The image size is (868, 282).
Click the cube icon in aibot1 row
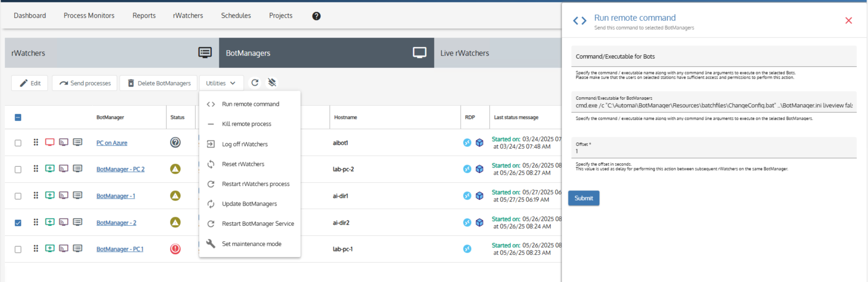[x=479, y=143]
